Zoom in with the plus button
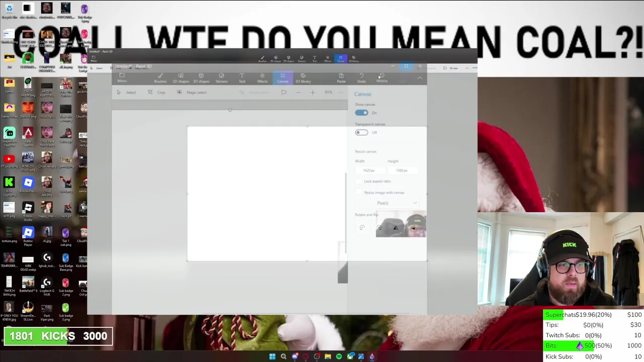Screen dimensions: 644x362 point(312,93)
